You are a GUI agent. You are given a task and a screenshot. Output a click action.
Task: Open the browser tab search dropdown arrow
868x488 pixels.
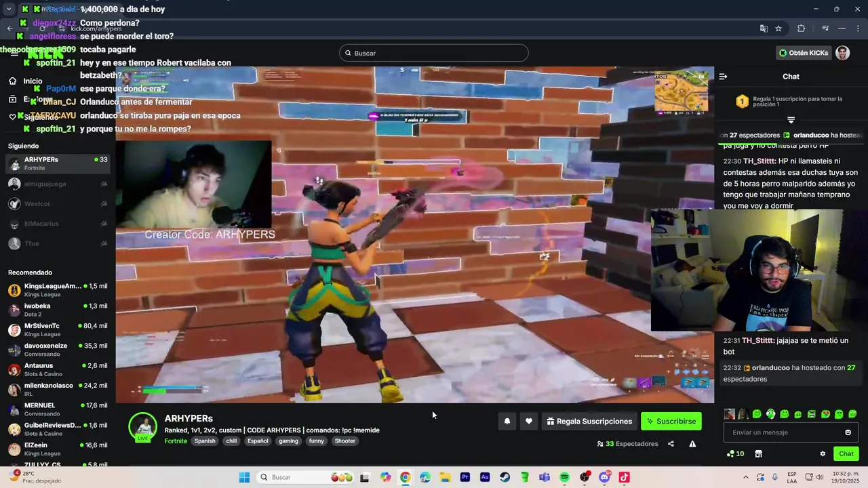pyautogui.click(x=9, y=9)
